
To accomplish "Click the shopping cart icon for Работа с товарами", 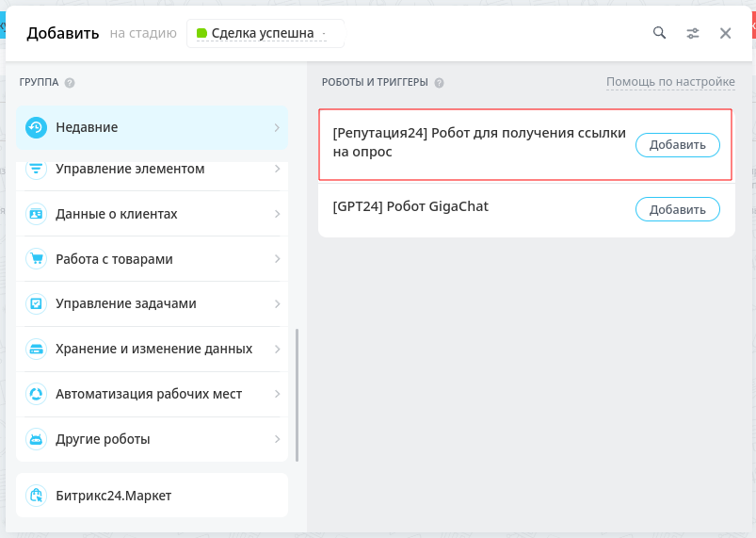I will [36, 259].
